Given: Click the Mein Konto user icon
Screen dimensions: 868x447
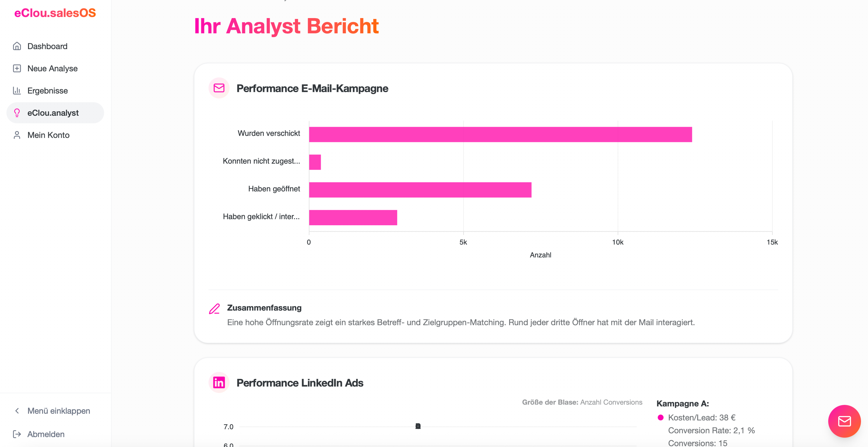Looking at the screenshot, I should tap(17, 135).
